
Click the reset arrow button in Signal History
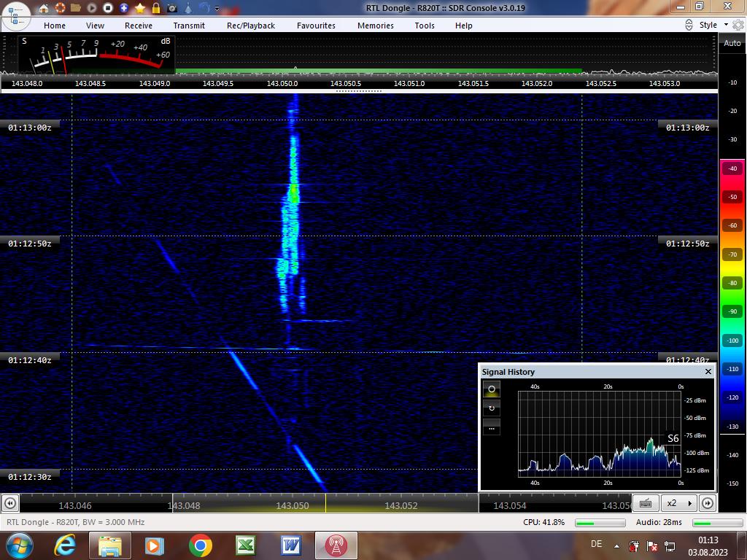(492, 408)
